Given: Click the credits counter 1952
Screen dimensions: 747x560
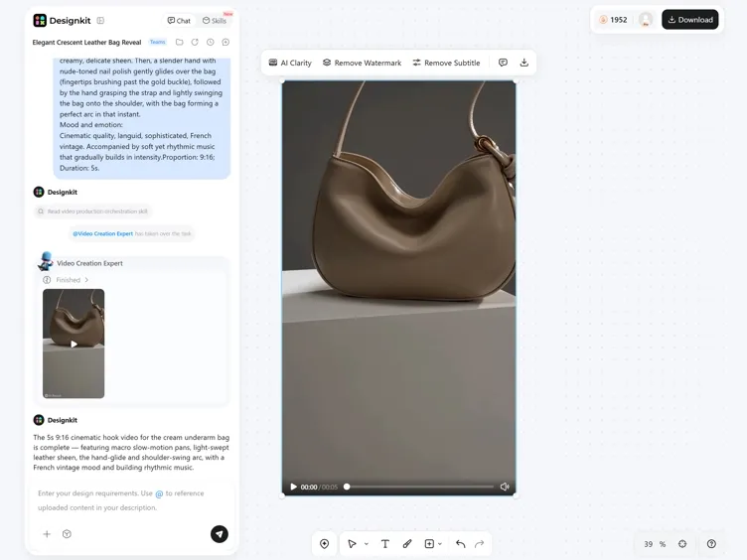Looking at the screenshot, I should (613, 20).
